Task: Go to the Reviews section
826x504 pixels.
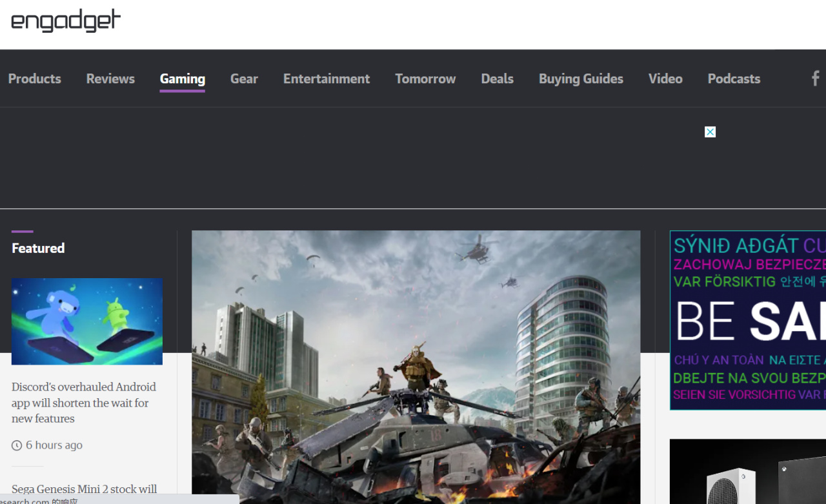Action: tap(110, 79)
